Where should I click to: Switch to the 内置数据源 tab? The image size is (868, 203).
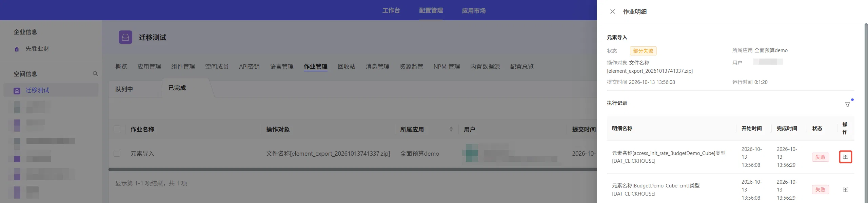coord(485,67)
